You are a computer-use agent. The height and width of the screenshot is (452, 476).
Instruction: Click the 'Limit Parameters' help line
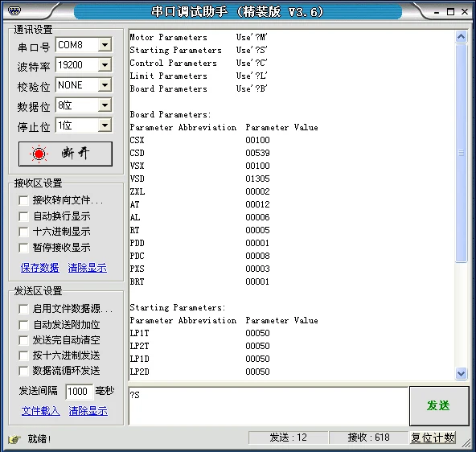point(199,76)
